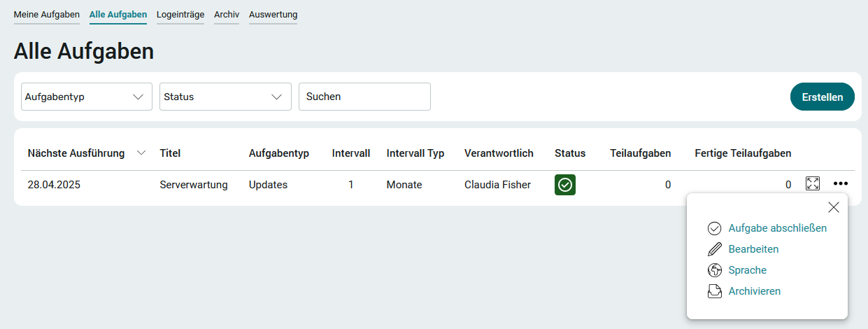The width and height of the screenshot is (868, 329).
Task: Expand the Status filter dropdown
Action: pos(225,97)
